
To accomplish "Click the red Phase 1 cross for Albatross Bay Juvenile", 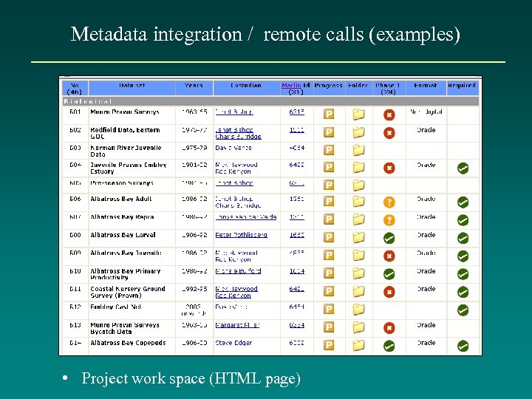I will point(389,256).
